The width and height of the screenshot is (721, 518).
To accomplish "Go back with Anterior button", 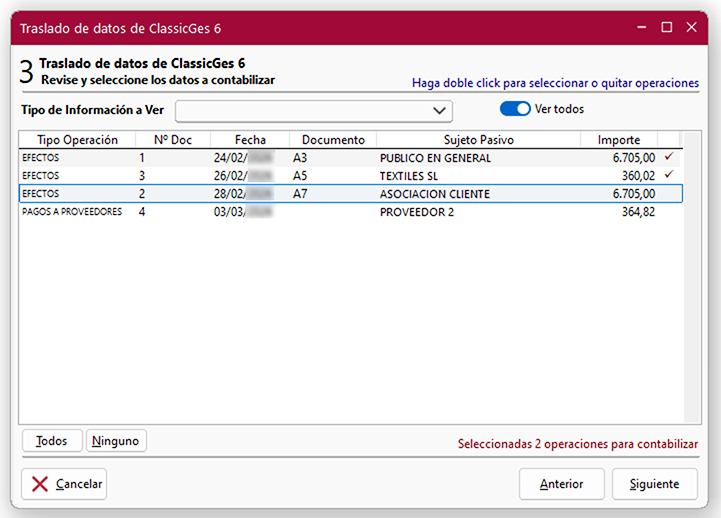I will tap(561, 484).
